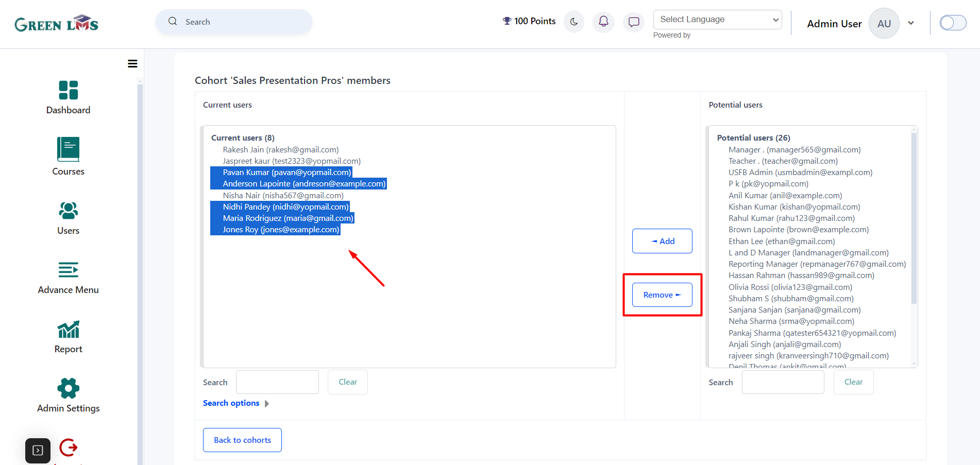Select Kishan Kumar in potential users
This screenshot has height=465, width=980.
[795, 207]
